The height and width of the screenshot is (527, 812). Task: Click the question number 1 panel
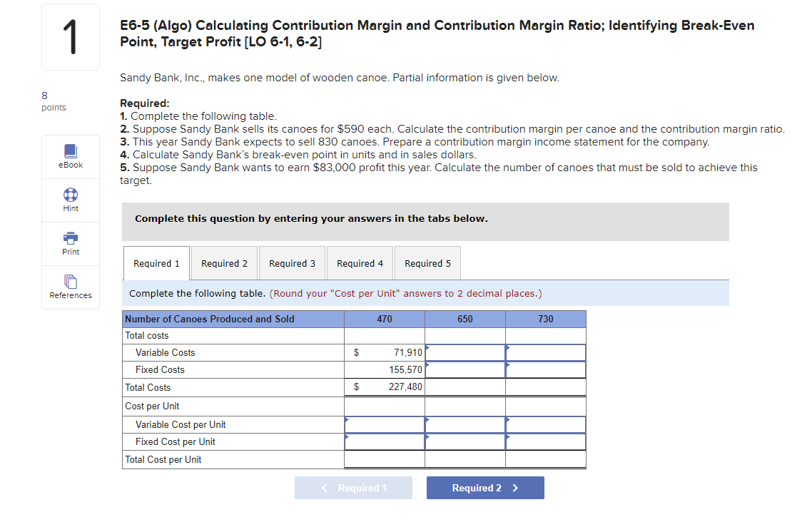(70, 36)
